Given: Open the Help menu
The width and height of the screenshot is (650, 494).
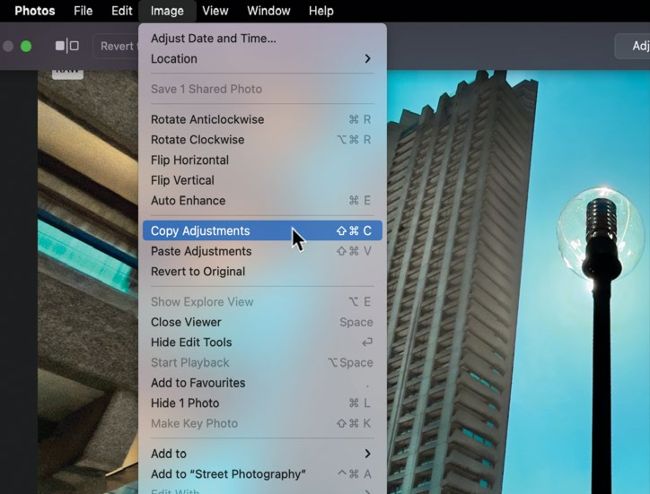Looking at the screenshot, I should point(321,11).
